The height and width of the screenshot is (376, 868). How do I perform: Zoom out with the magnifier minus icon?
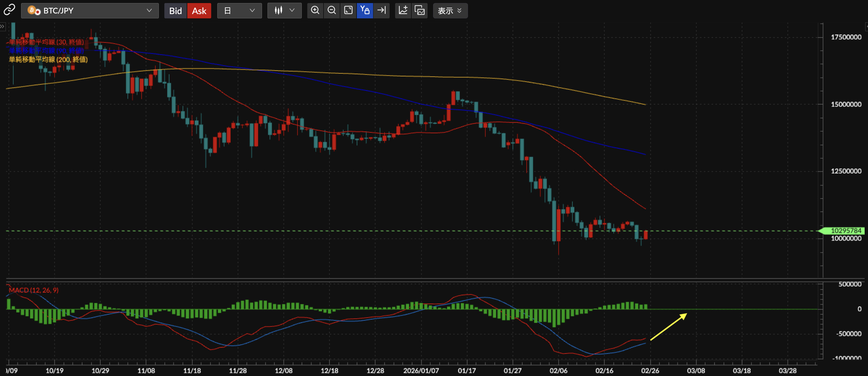(x=331, y=10)
